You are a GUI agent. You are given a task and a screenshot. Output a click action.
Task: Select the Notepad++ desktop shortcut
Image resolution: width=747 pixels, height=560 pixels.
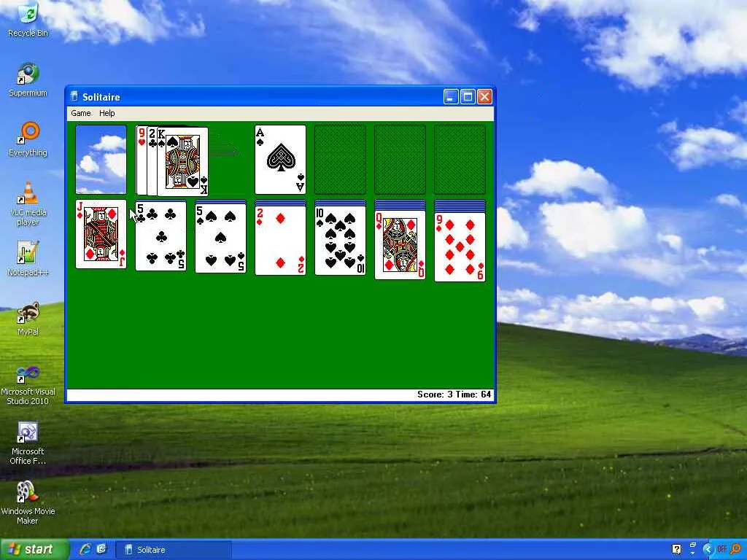pos(28,259)
